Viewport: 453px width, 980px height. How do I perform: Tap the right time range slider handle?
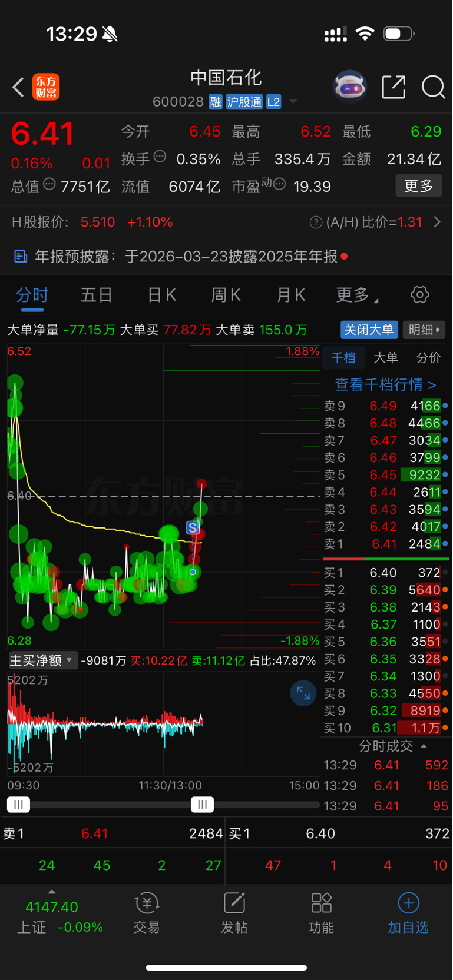[x=202, y=804]
